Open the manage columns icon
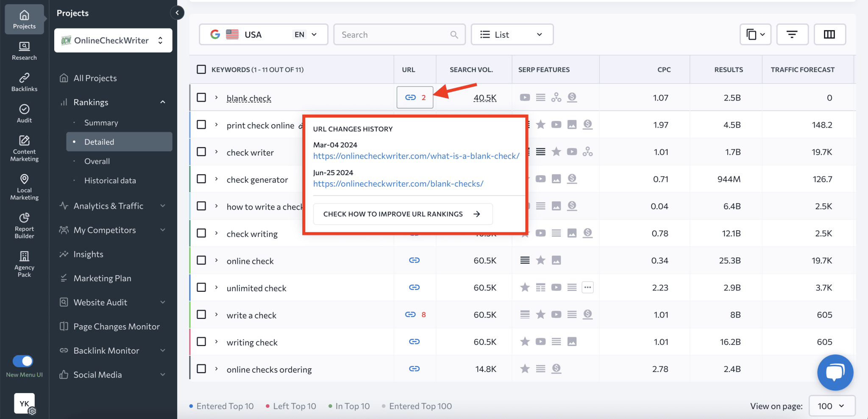This screenshot has width=868, height=419. point(829,34)
